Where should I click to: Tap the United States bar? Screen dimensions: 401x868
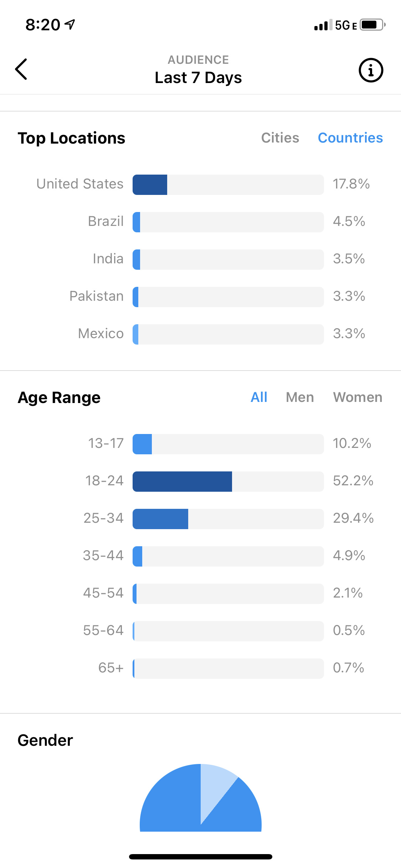(x=228, y=185)
